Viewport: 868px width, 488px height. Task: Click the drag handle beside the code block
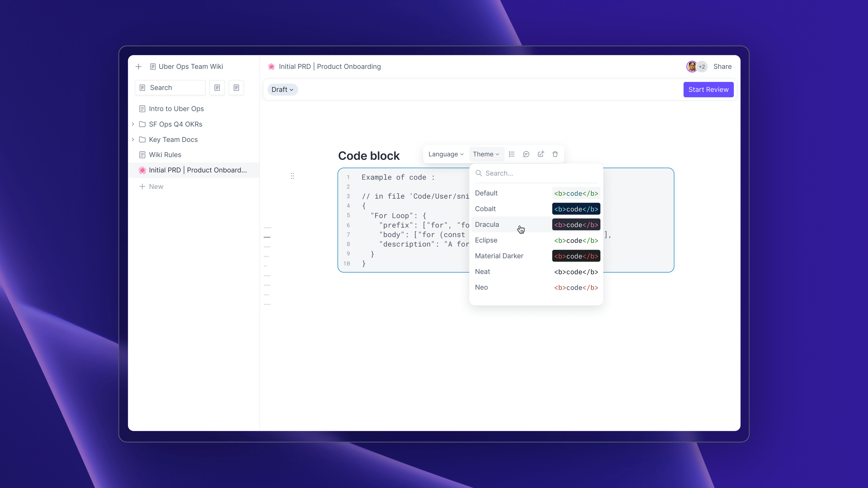pos(292,176)
